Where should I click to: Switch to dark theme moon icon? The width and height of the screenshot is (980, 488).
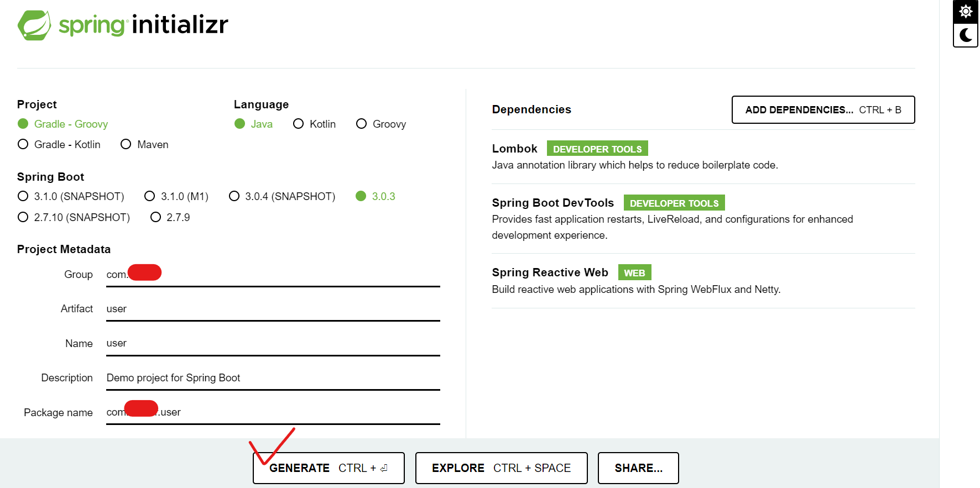click(x=966, y=35)
